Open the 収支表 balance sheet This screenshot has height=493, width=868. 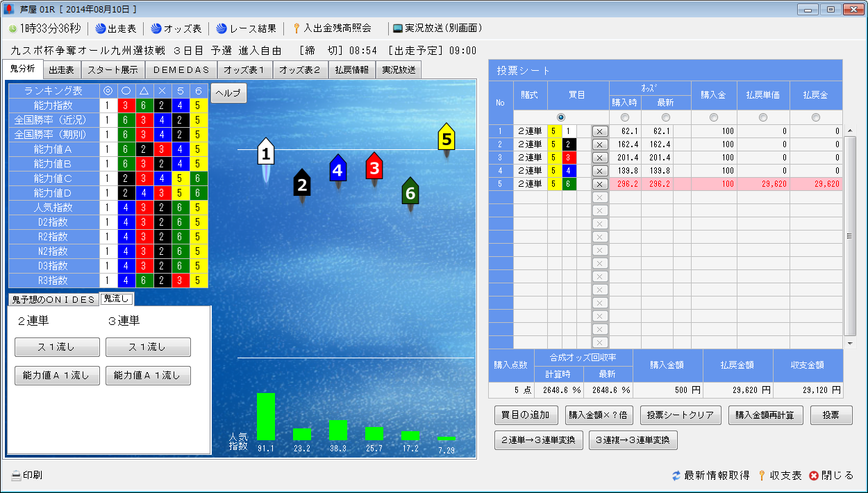(x=779, y=476)
